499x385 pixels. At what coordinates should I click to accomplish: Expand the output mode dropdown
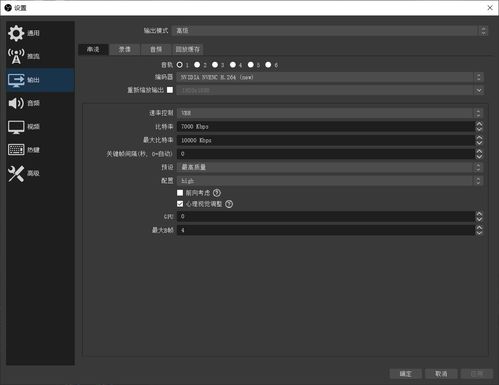click(x=330, y=31)
